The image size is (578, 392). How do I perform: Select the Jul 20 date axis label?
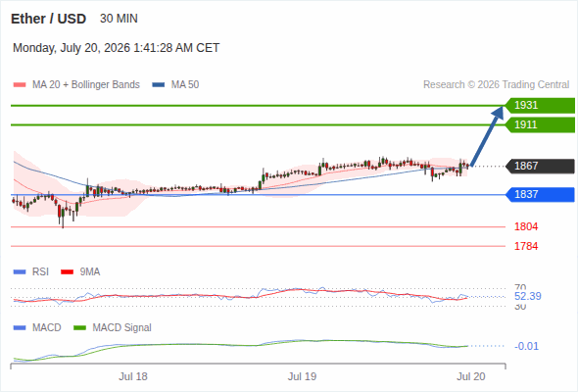click(471, 376)
